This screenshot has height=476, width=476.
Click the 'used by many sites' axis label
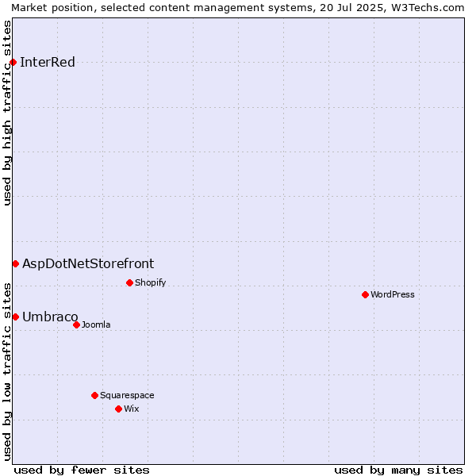coord(398,470)
